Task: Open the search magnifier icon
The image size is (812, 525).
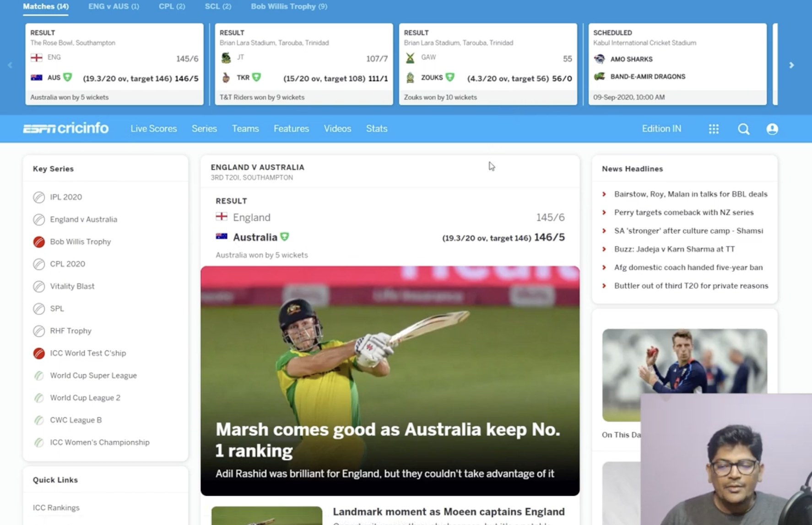Action: click(743, 129)
